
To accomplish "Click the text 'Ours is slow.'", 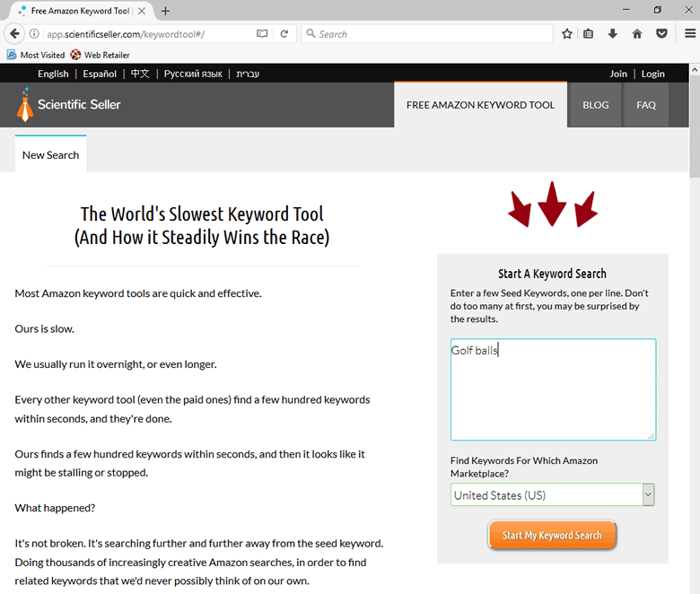I will (x=45, y=329).
